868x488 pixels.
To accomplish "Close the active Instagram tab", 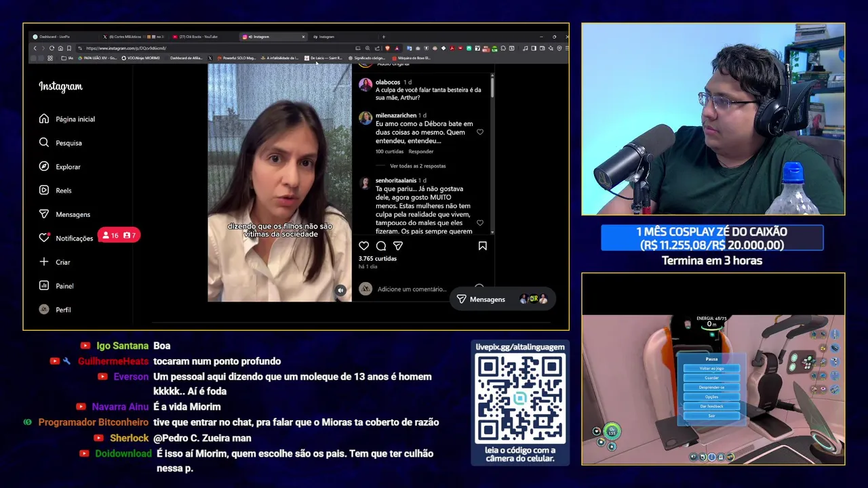I will [x=303, y=37].
